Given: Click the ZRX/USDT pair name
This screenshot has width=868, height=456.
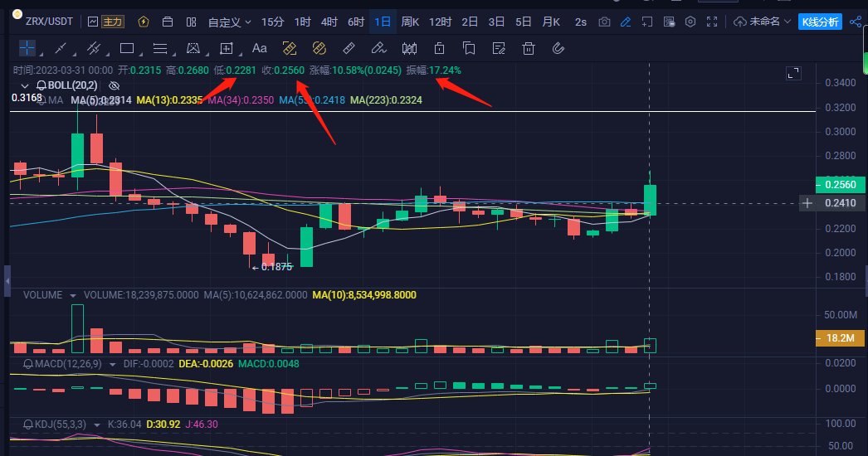Looking at the screenshot, I should coord(49,22).
